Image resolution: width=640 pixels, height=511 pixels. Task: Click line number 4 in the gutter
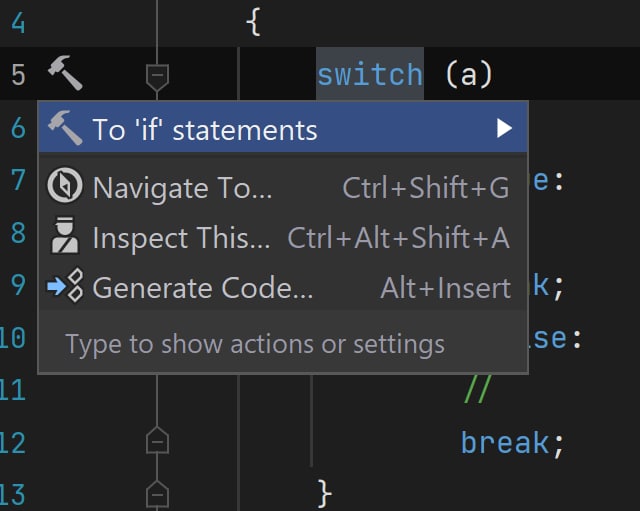pyautogui.click(x=18, y=23)
